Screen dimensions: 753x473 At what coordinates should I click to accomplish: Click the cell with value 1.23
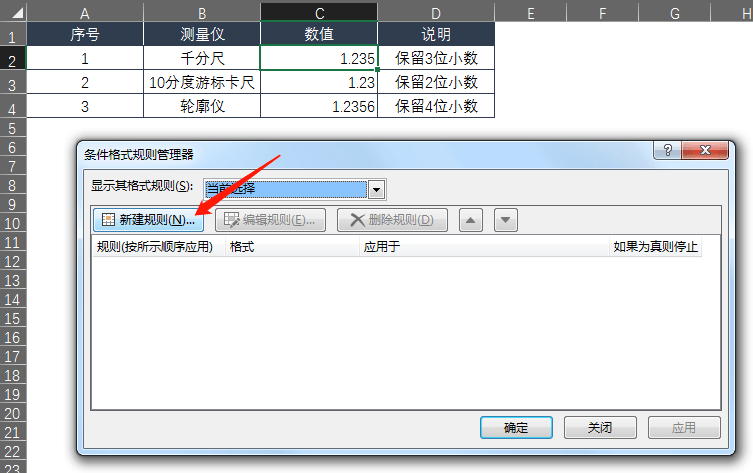[319, 82]
